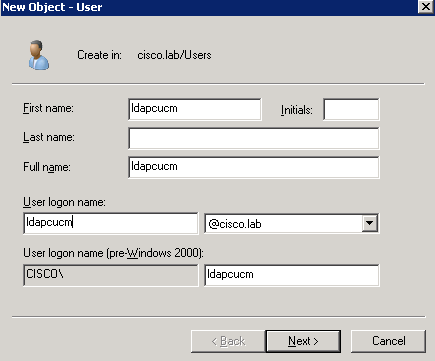Close the New Object - User window
This screenshot has height=361, width=435.
point(426,7)
